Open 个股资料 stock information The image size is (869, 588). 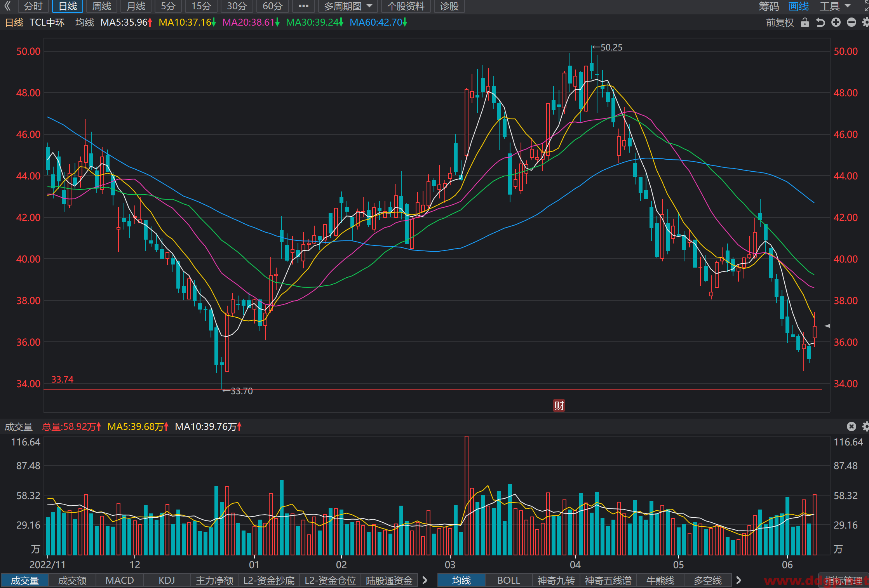coord(406,6)
